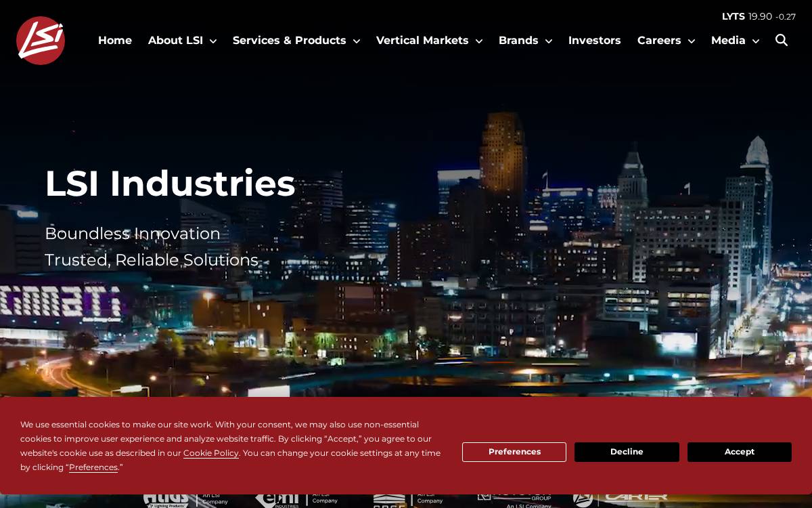Expand the Careers chevron
The width and height of the screenshot is (812, 508).
[x=692, y=41]
